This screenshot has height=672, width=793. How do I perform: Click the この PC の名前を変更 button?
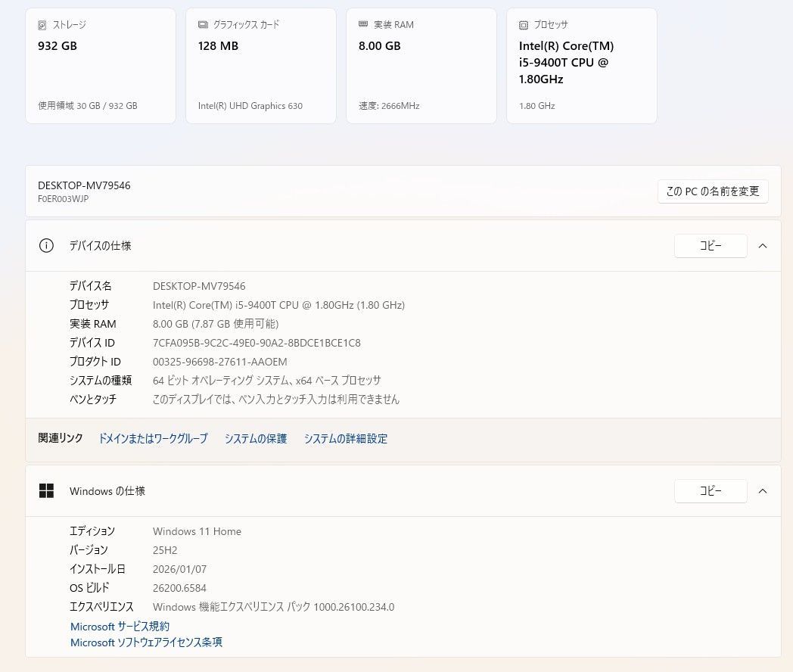click(712, 191)
